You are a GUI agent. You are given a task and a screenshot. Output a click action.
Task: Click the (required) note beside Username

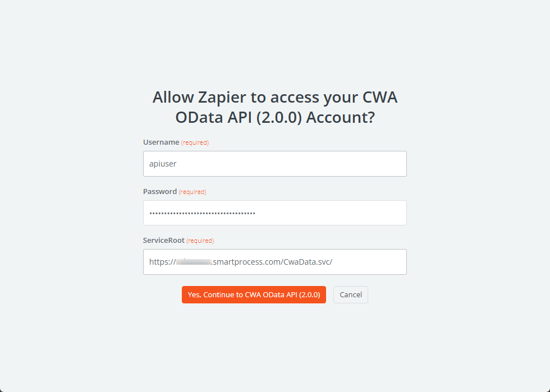pos(195,143)
